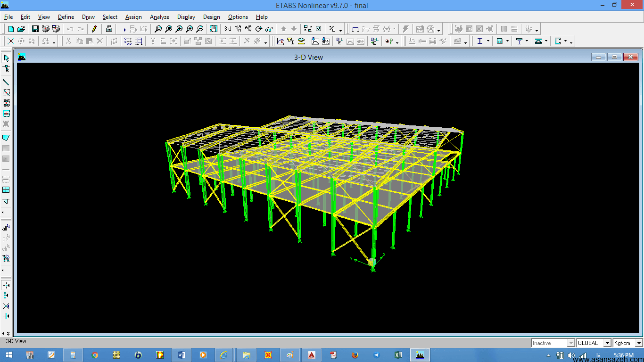Choose the Draw Line tool in left toolbar
The height and width of the screenshot is (362, 644).
[x=6, y=82]
